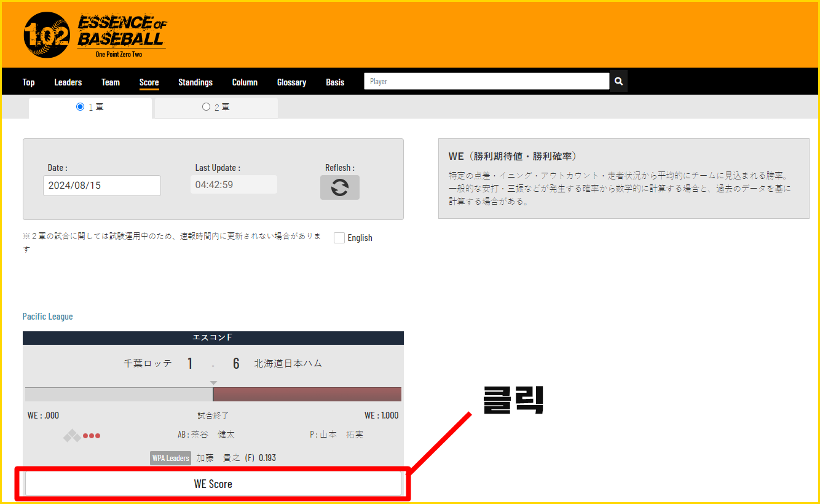Click the team name 北海道日本ハム
This screenshot has width=820, height=504.
point(288,363)
